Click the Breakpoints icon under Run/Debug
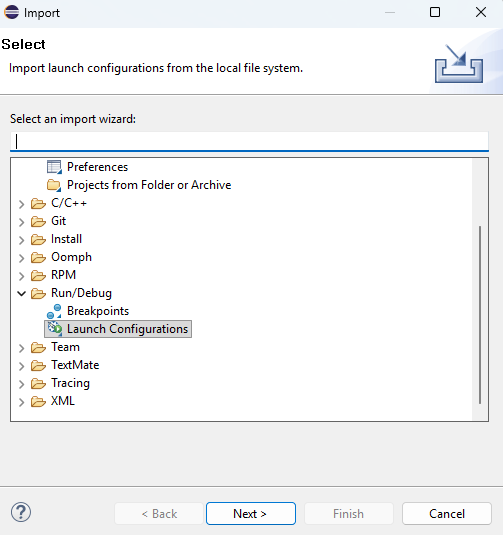The image size is (503, 535). 54,311
